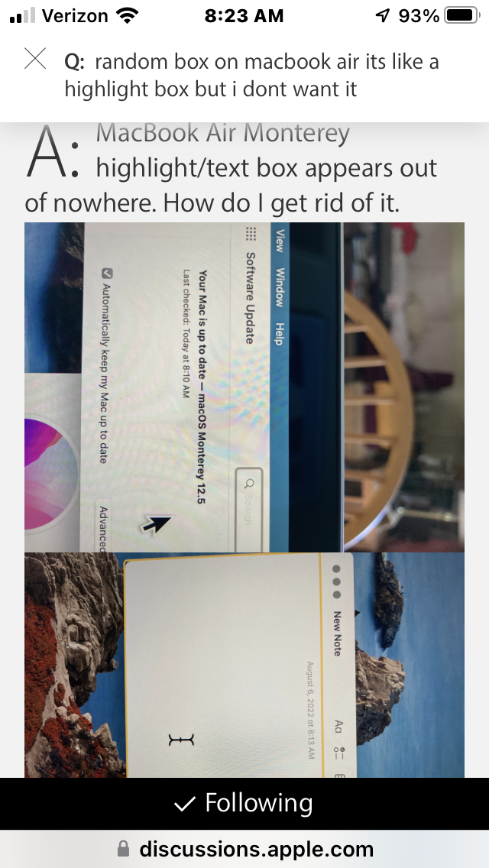Image resolution: width=489 pixels, height=868 pixels.
Task: Open the Help menu in the photo
Action: pyautogui.click(x=280, y=334)
